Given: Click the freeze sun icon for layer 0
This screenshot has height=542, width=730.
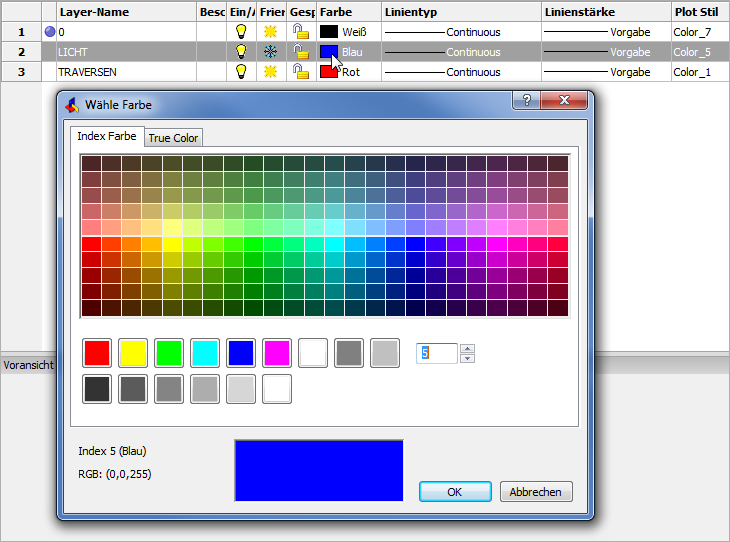Looking at the screenshot, I should click(270, 32).
